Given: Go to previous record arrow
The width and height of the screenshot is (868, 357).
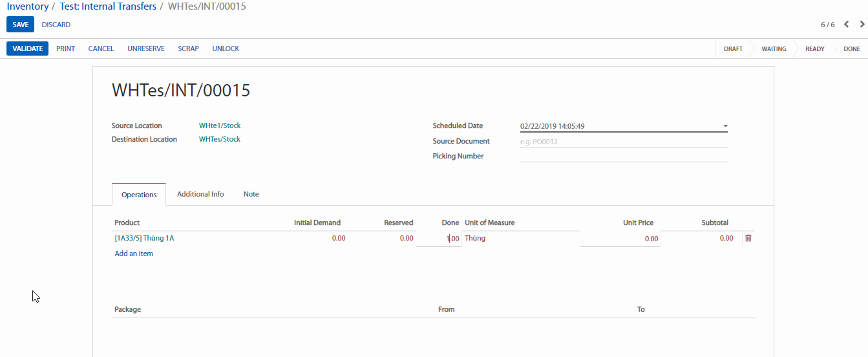Looking at the screenshot, I should coord(847,25).
